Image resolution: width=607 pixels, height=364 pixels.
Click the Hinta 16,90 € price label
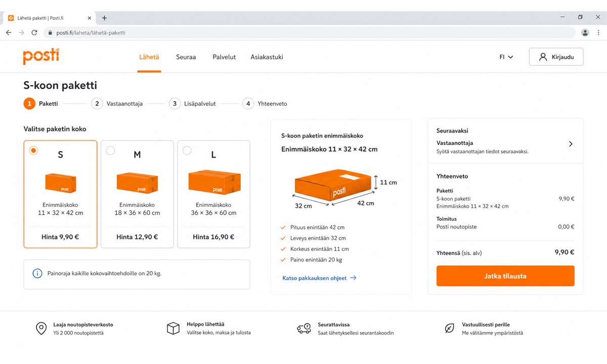click(x=213, y=237)
